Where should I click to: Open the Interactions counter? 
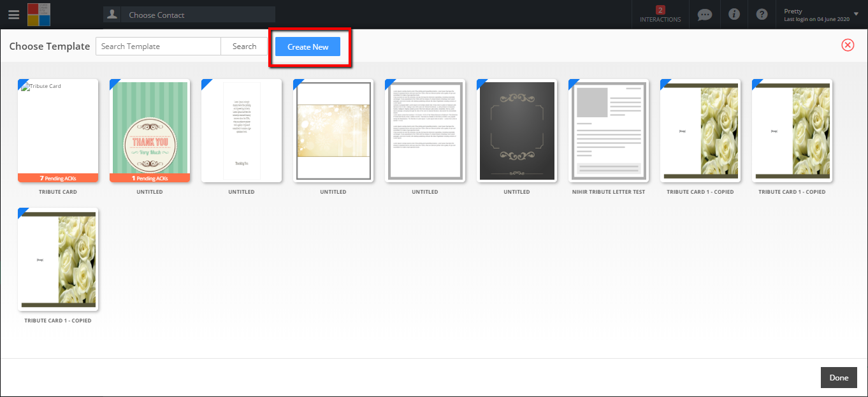click(660, 14)
